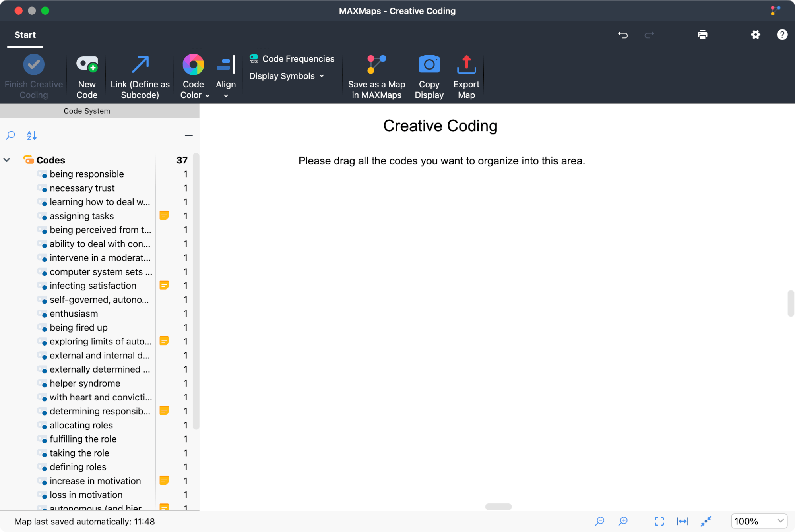Open search in the Code System panel
This screenshot has width=795, height=532.
point(10,135)
